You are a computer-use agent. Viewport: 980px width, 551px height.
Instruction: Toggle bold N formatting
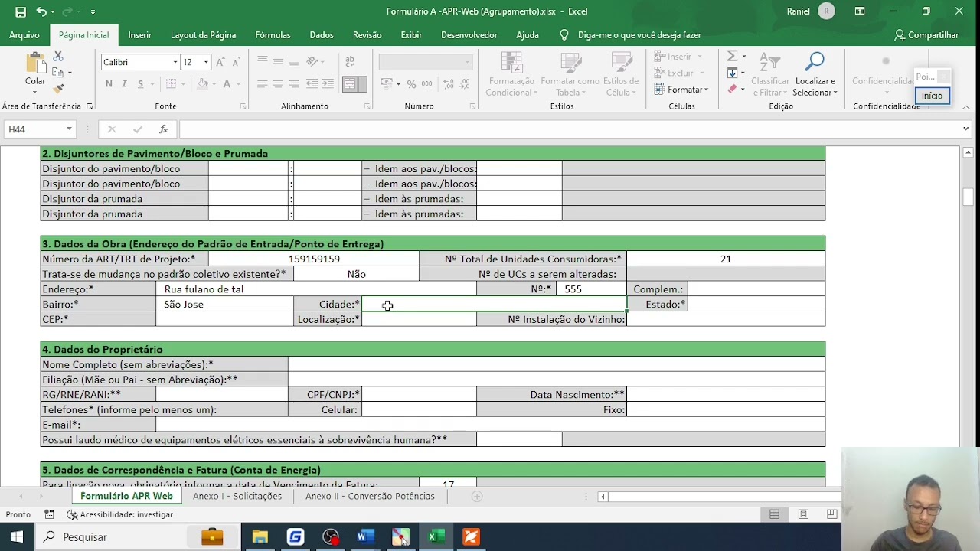pos(109,84)
